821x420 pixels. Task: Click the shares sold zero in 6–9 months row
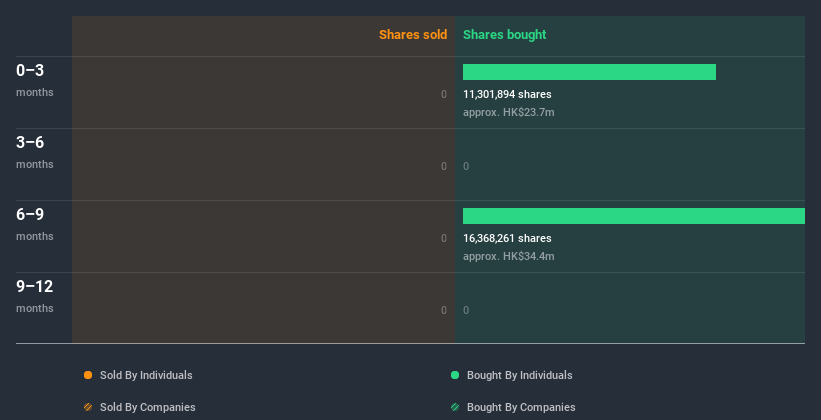[443, 238]
